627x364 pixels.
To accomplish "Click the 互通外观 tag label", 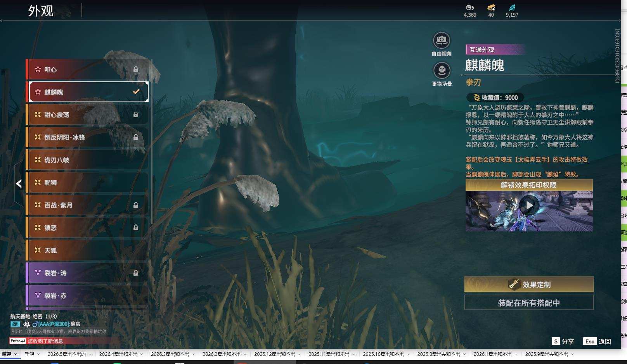I will click(x=482, y=50).
